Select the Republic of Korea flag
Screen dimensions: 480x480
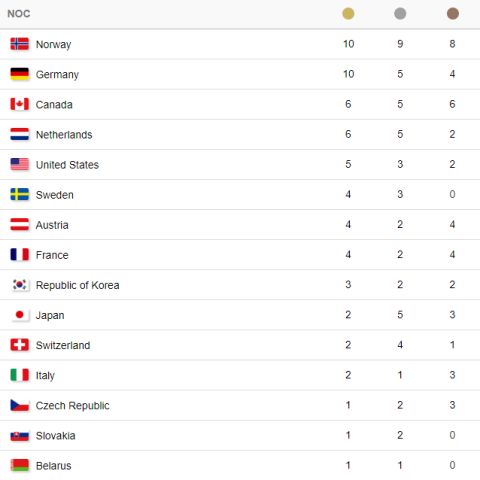click(x=20, y=285)
